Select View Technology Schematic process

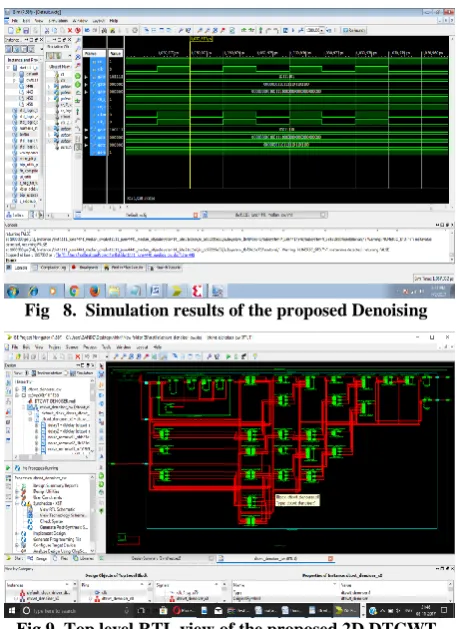tap(62, 515)
